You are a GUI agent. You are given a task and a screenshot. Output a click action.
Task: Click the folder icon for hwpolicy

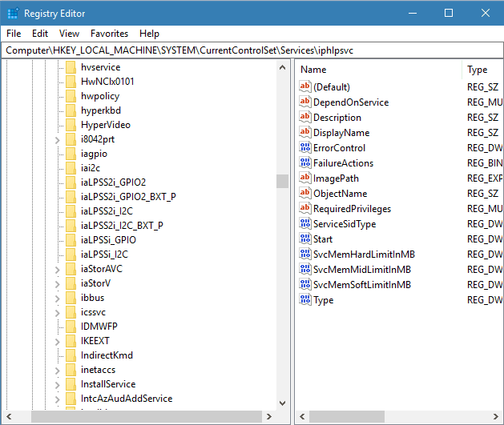(71, 96)
